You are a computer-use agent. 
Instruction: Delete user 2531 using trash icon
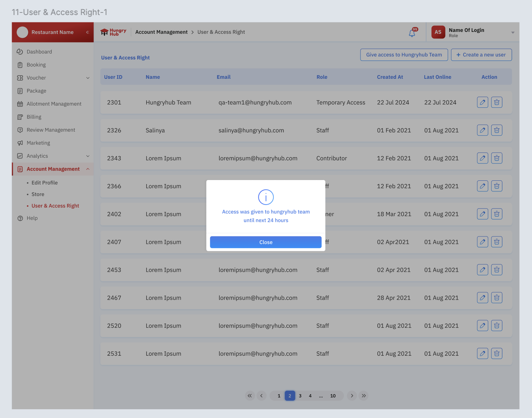pos(496,353)
